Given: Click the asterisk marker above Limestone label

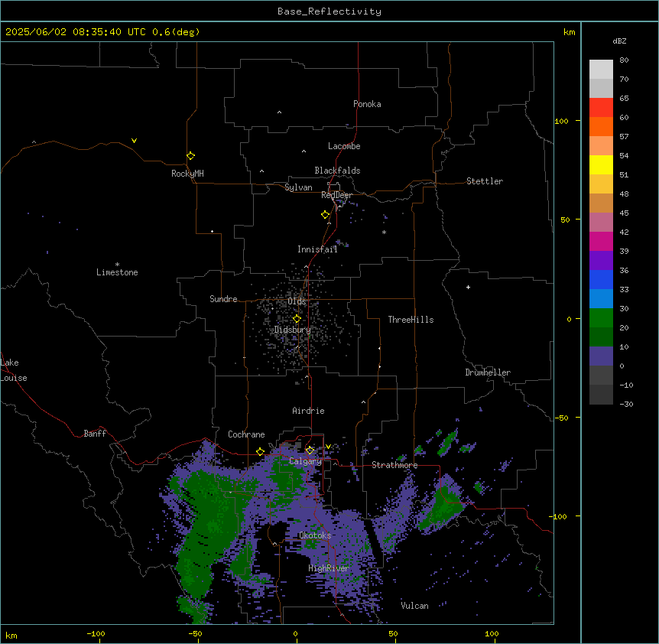Looking at the screenshot, I should [x=117, y=265].
